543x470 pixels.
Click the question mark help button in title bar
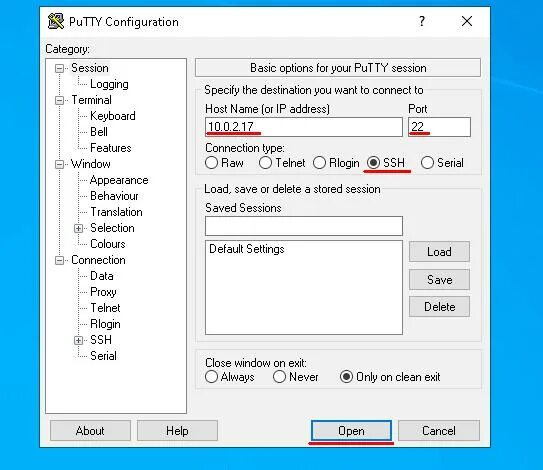[421, 21]
